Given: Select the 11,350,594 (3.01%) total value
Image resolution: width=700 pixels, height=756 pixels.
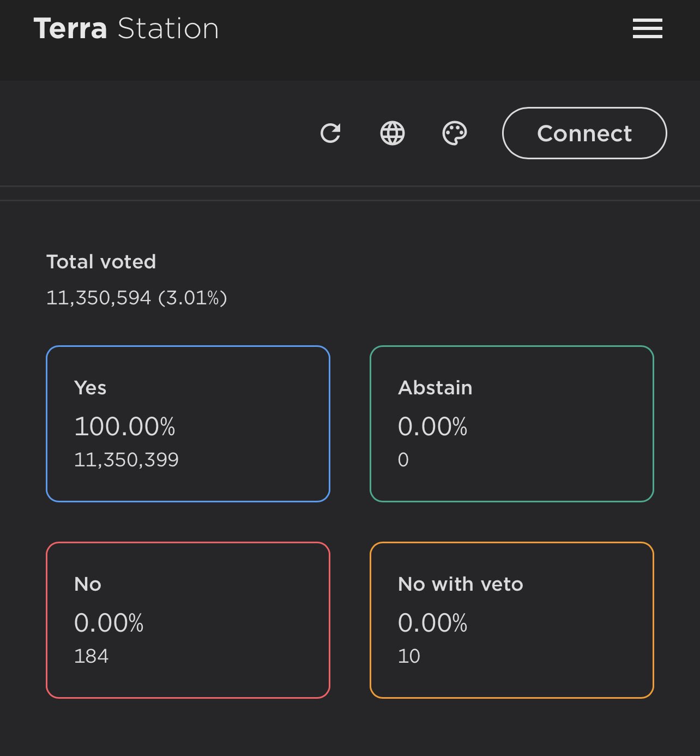Looking at the screenshot, I should [136, 298].
